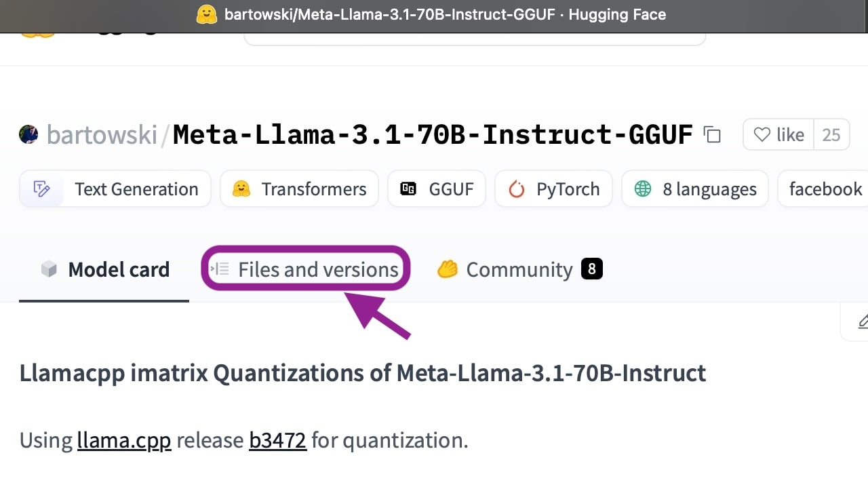
Task: Click the Meta-Llama-3.1-70B-Instruct-GGUF model title
Action: coord(433,135)
